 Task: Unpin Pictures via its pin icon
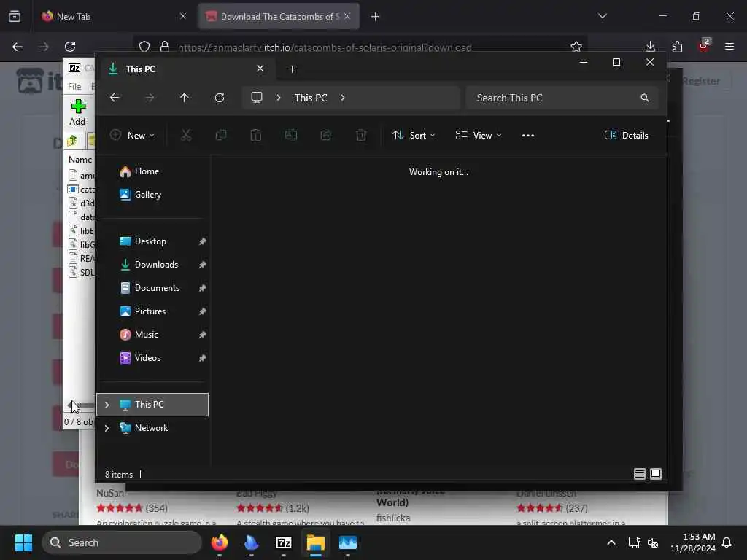203,311
